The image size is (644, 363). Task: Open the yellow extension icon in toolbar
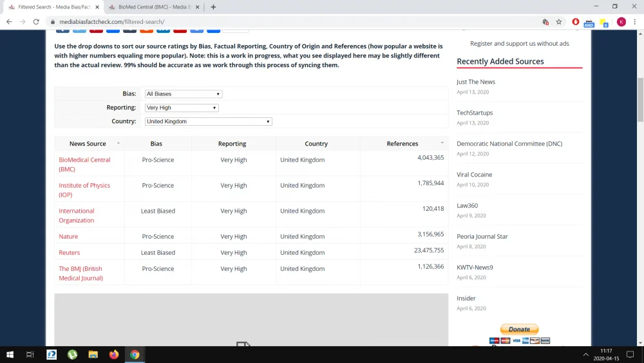pyautogui.click(x=604, y=23)
